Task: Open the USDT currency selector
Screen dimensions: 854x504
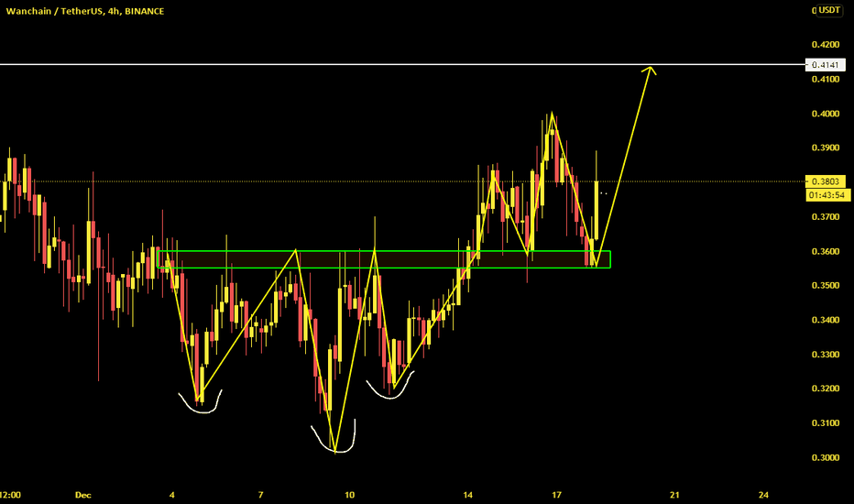Action: [x=829, y=10]
